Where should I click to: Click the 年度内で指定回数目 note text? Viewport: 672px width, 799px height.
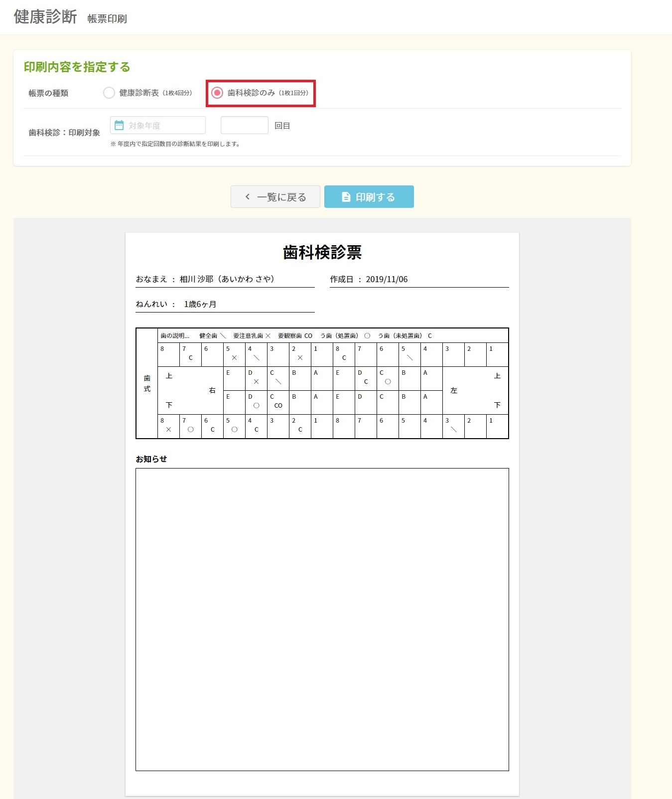[x=175, y=144]
